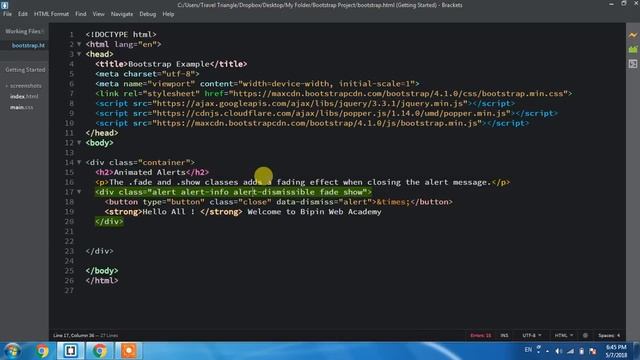
Task: Open the Windows Start button
Action: (x=12, y=351)
